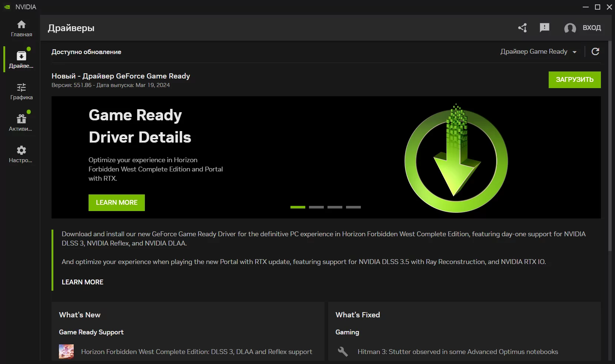615x364 pixels.
Task: Open the Главная home section
Action: [21, 29]
